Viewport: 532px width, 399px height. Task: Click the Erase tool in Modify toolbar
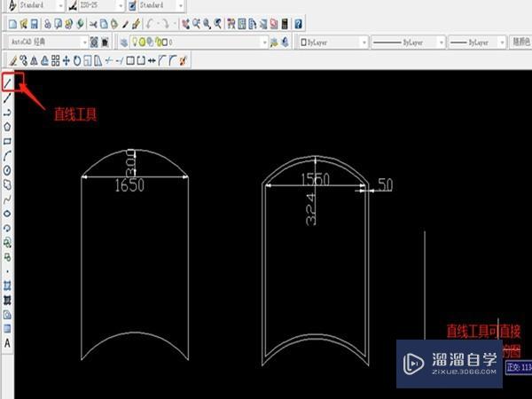point(13,60)
